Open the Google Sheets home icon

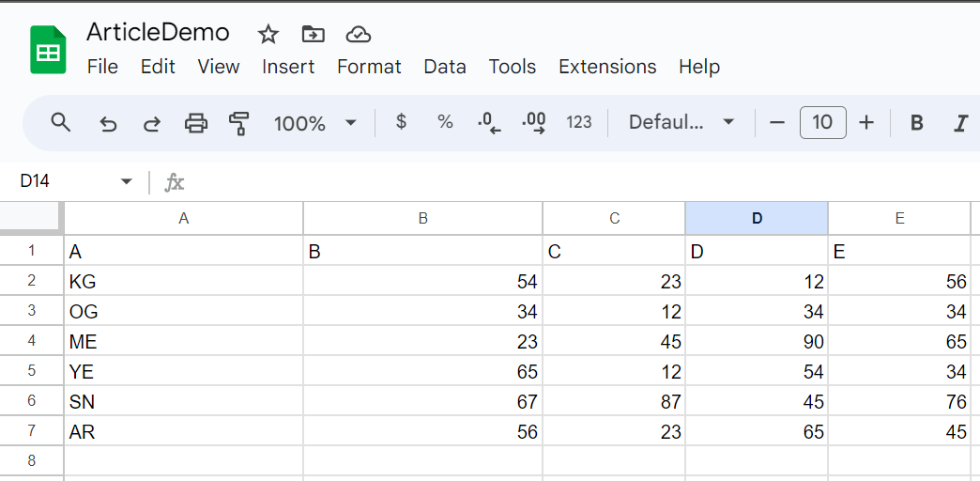click(x=48, y=50)
